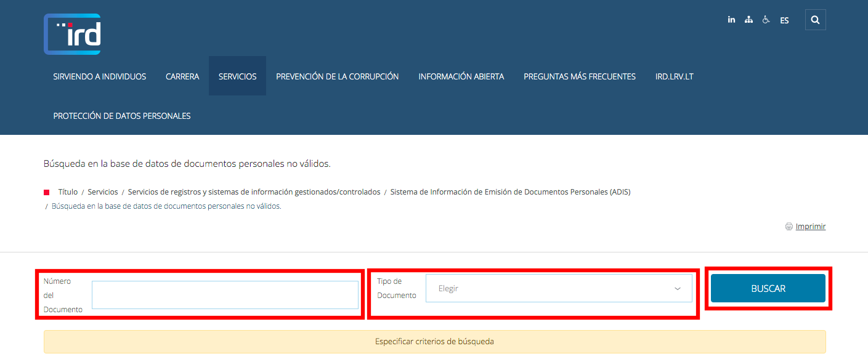This screenshot has height=359, width=868.
Task: Click the IRD logo
Action: tap(72, 34)
